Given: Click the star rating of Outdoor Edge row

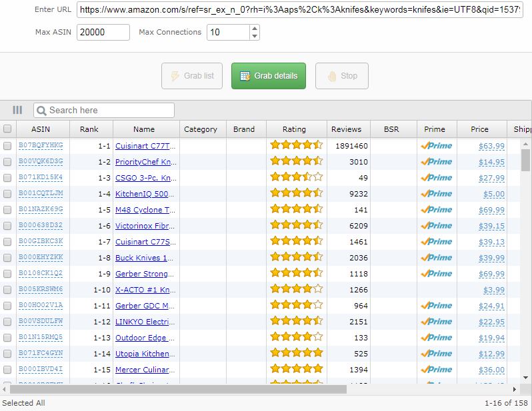Looking at the screenshot, I should click(296, 337).
